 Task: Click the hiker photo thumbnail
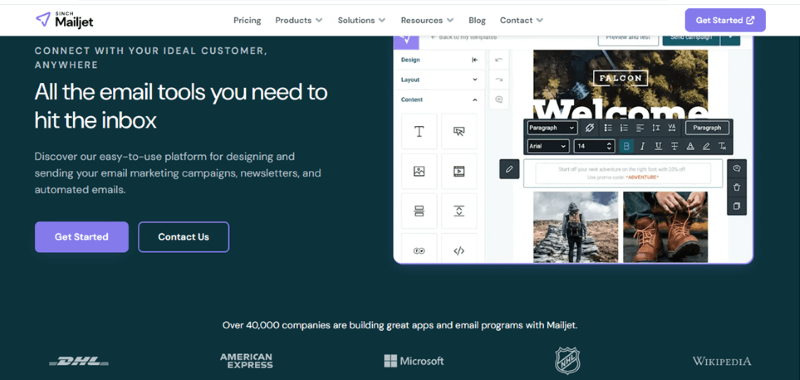pos(576,227)
